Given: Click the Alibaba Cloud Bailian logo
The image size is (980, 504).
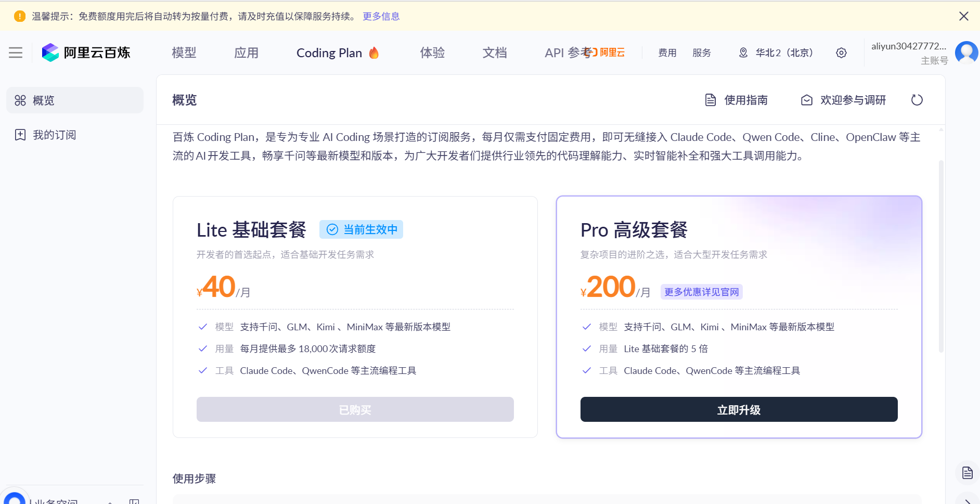Looking at the screenshot, I should pos(86,53).
